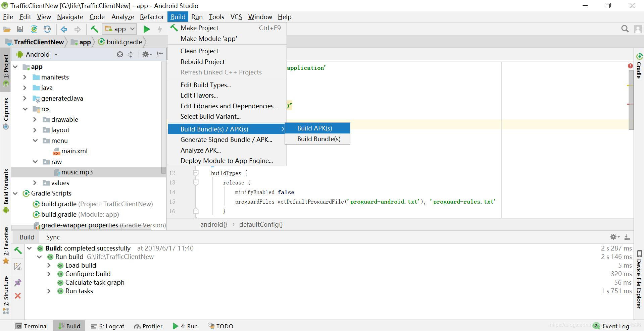Viewport: 644px width, 331px height.
Task: Click the Open folder toolbar icon
Action: coord(7,30)
